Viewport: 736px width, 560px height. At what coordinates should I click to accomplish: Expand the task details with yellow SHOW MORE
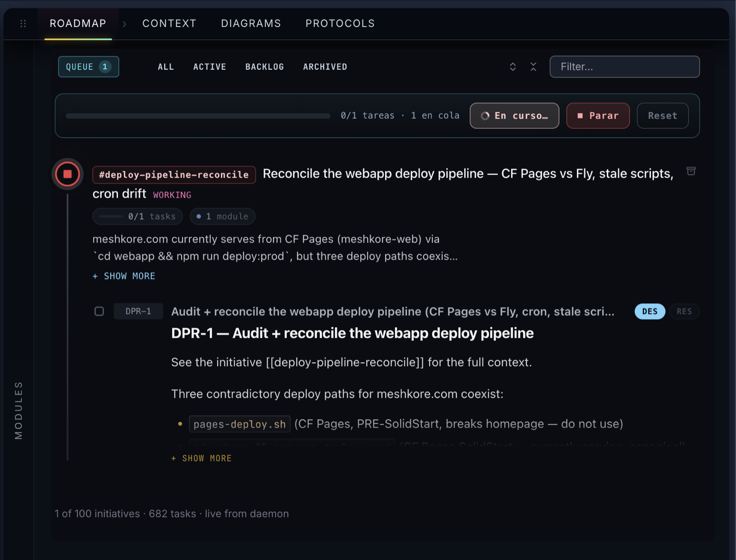coord(201,458)
